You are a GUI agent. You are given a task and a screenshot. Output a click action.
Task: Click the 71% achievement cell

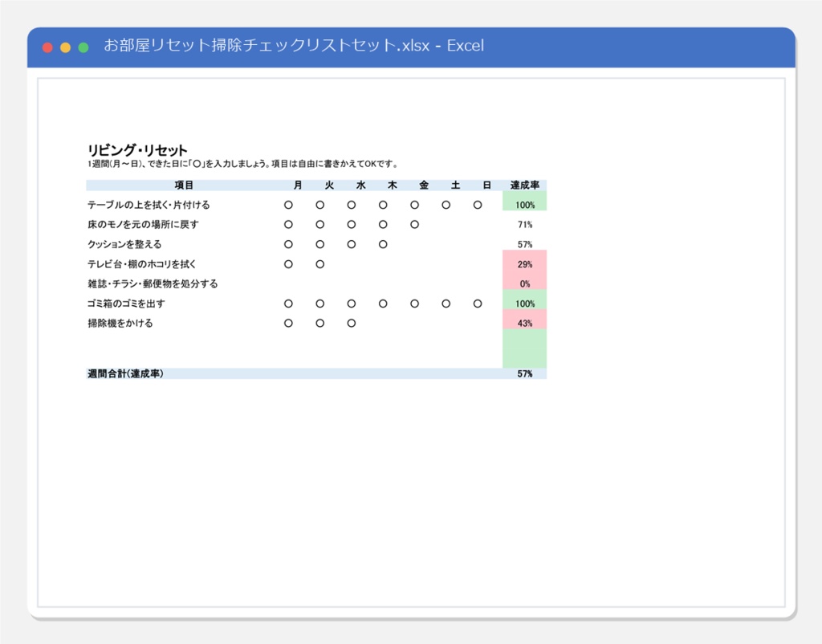pyautogui.click(x=525, y=225)
